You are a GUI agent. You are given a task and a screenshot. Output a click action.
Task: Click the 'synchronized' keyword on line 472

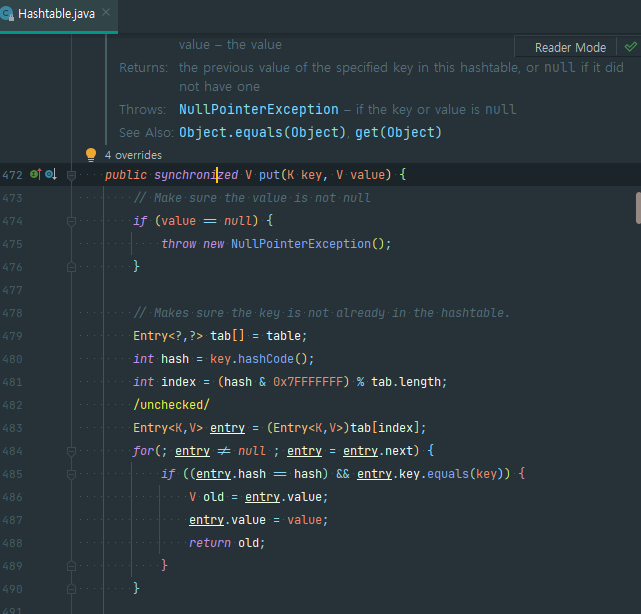pyautogui.click(x=196, y=175)
